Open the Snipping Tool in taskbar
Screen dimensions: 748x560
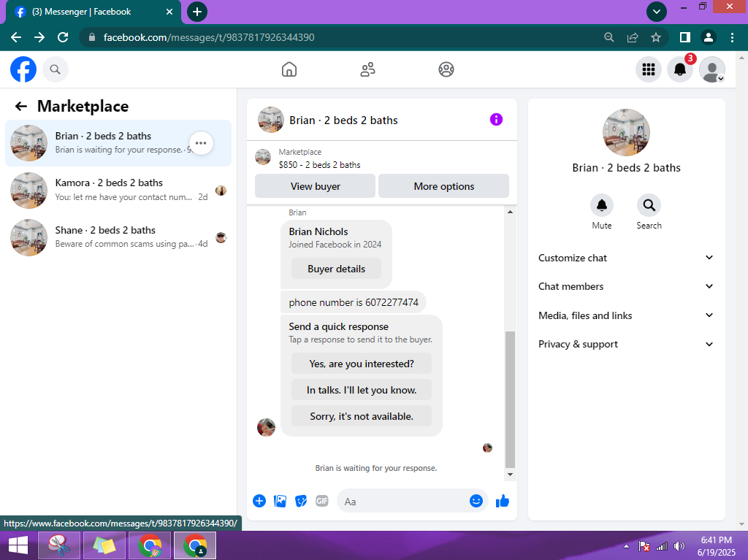[x=58, y=545]
